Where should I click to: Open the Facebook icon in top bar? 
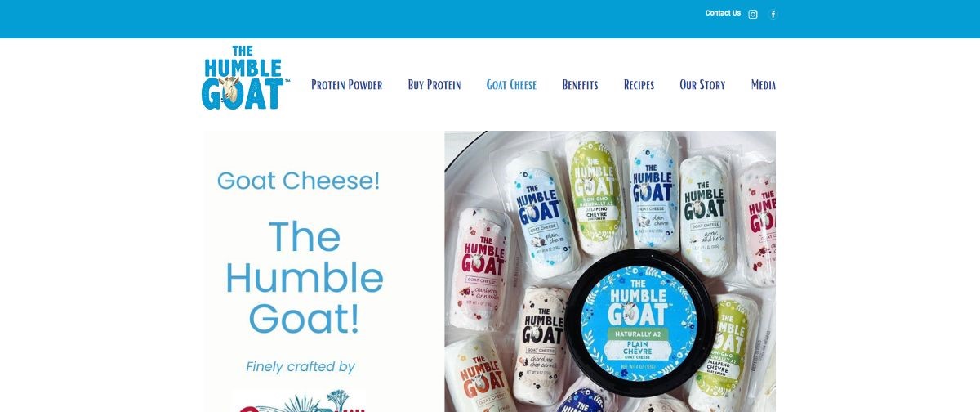click(773, 14)
